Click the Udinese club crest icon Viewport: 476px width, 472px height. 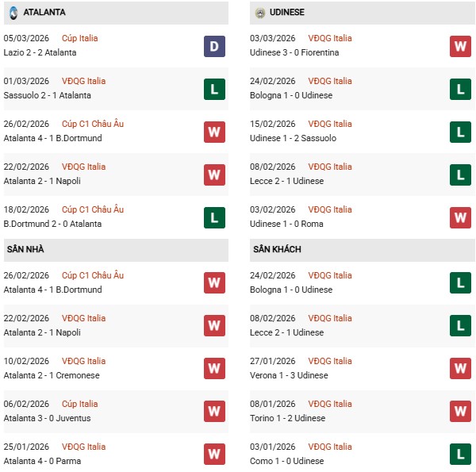259,13
